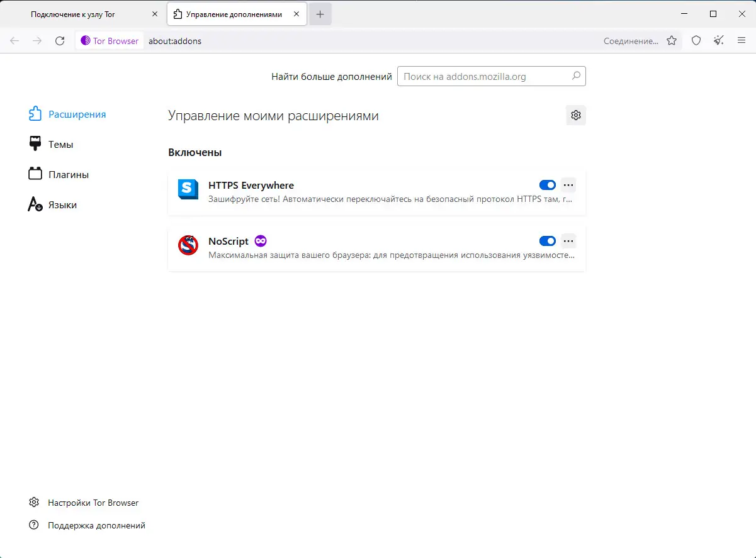Maximize the Tor Browser window
Viewport: 756px width, 558px height.
713,14
